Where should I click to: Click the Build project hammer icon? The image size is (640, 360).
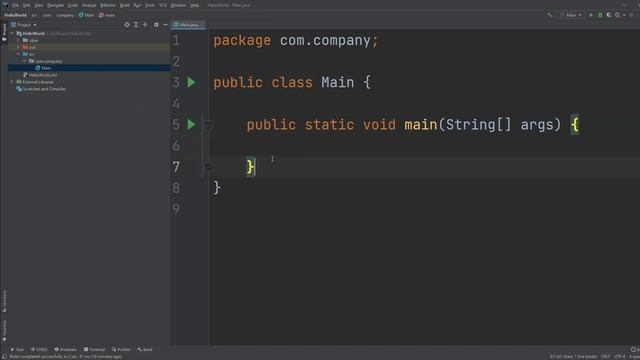tap(550, 15)
